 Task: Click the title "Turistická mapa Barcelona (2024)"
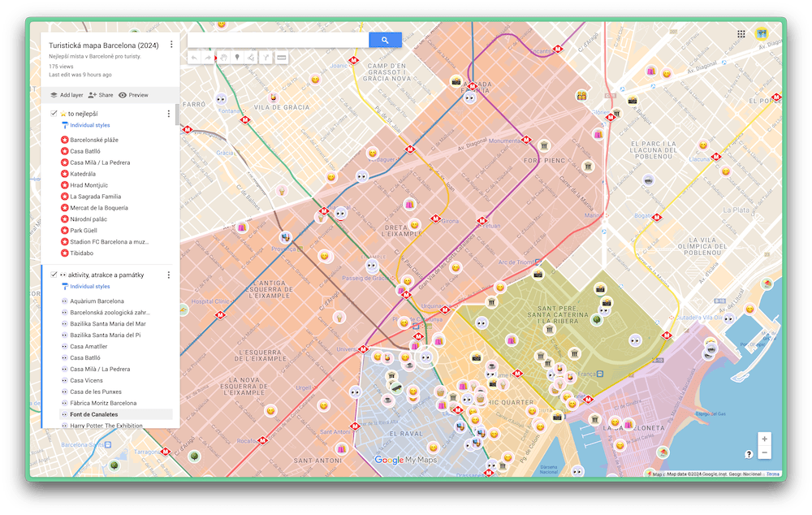pos(104,45)
